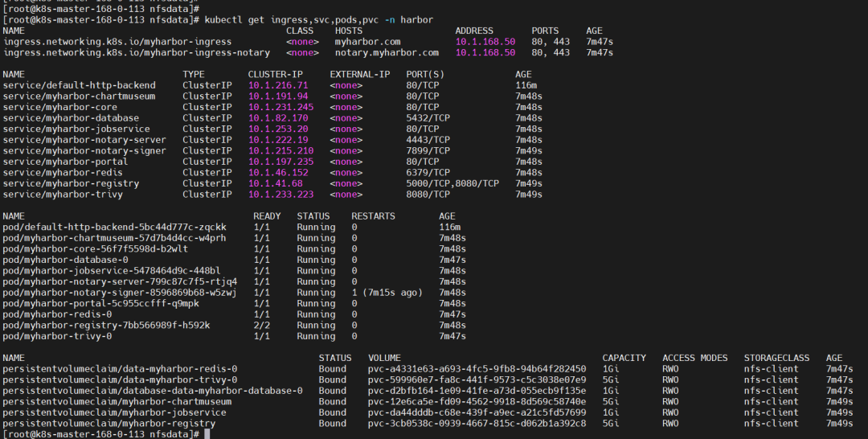Select service/myharbor-core in the services list
Screen dimensions: 868x439
[x=60, y=107]
